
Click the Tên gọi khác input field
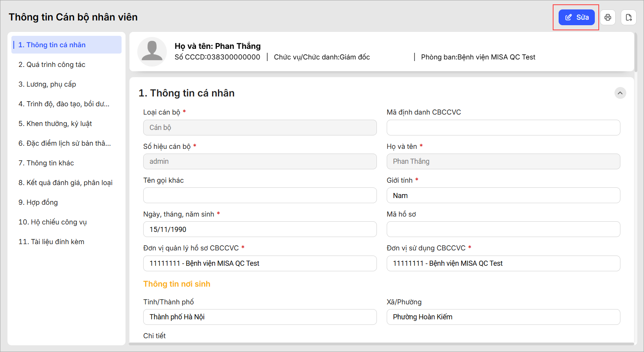tap(260, 195)
